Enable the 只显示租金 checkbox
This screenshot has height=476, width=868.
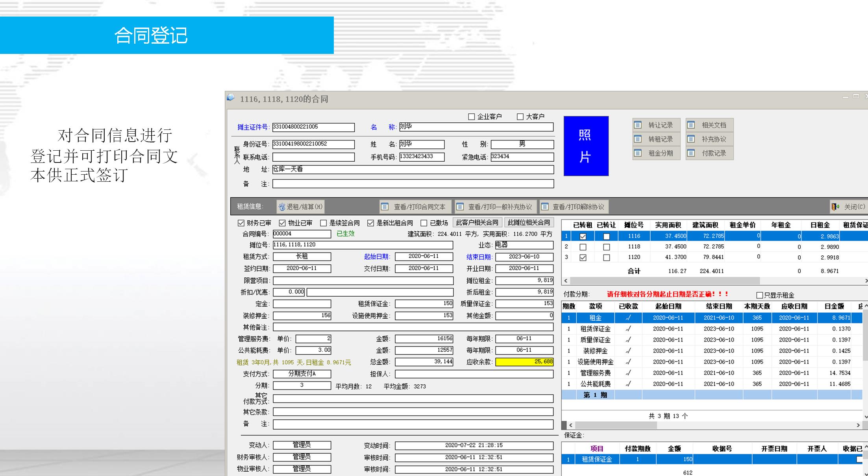pyautogui.click(x=760, y=295)
